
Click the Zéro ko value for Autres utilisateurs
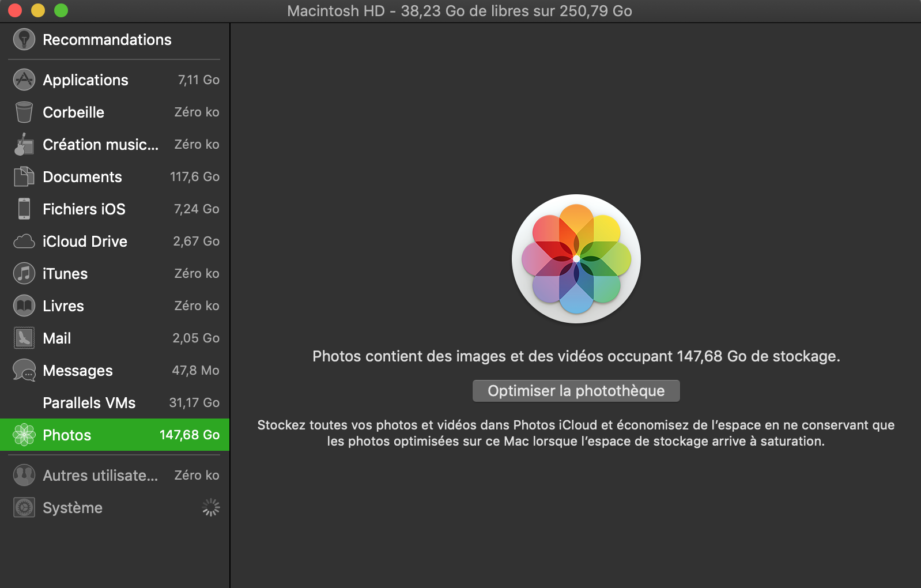tap(197, 475)
